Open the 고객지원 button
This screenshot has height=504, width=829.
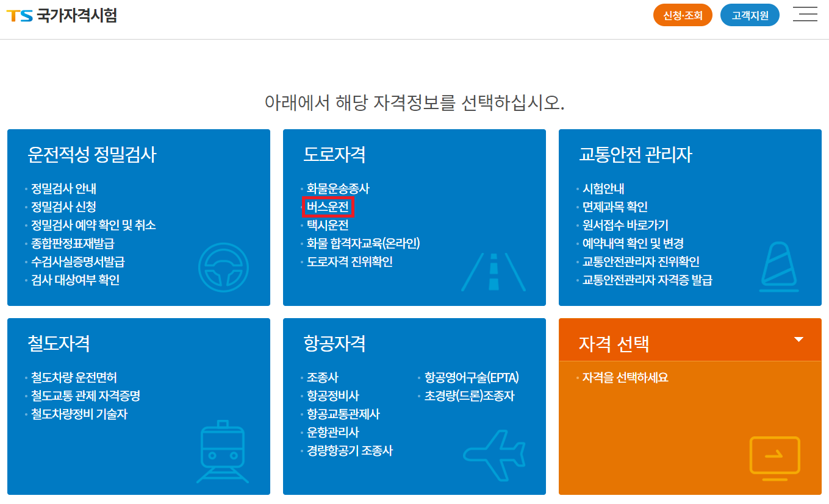tap(750, 15)
